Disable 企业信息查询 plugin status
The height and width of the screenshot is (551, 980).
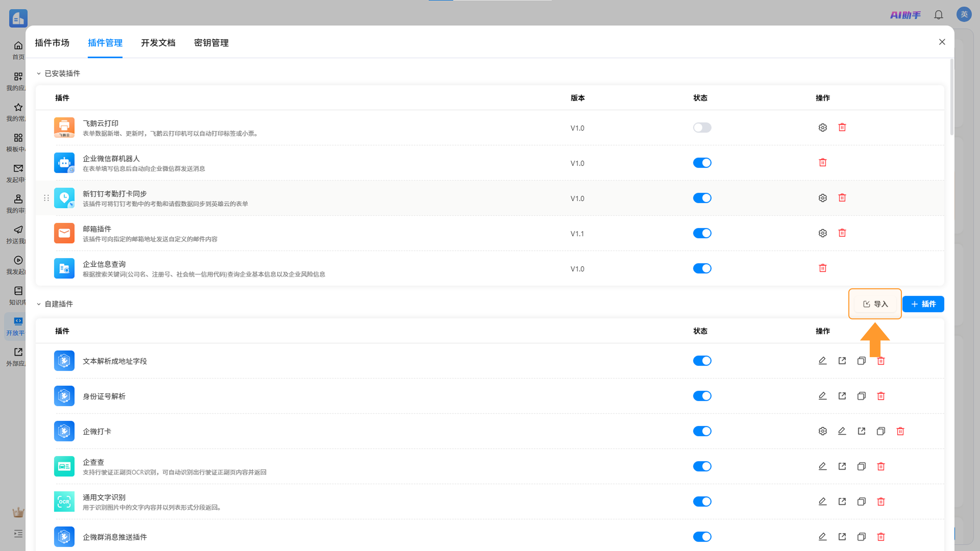point(702,268)
